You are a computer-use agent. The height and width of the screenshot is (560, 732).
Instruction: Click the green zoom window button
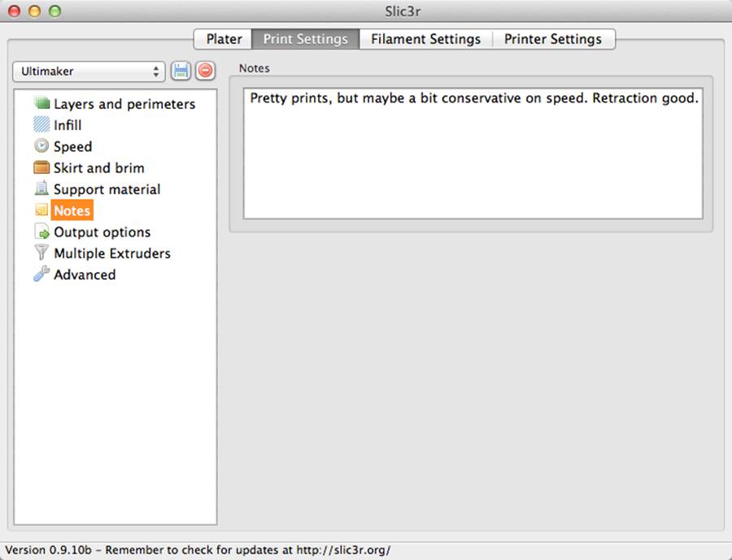(x=55, y=11)
